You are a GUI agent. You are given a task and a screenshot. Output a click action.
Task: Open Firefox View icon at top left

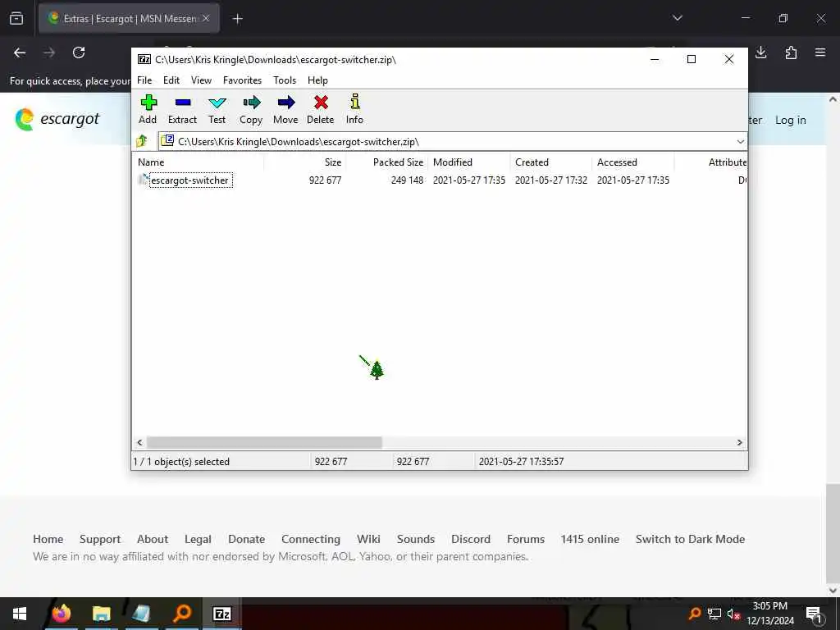[x=16, y=19]
